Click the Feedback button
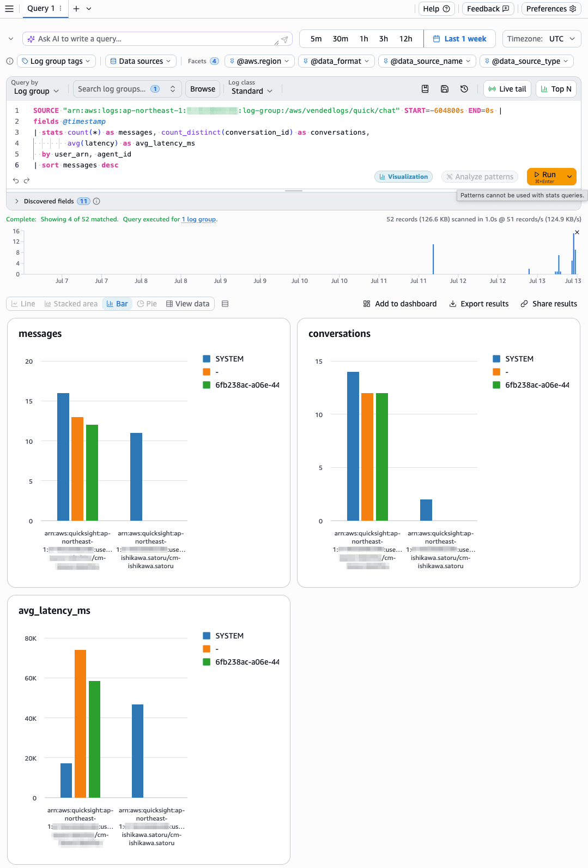This screenshot has width=588, height=868. 488,9
